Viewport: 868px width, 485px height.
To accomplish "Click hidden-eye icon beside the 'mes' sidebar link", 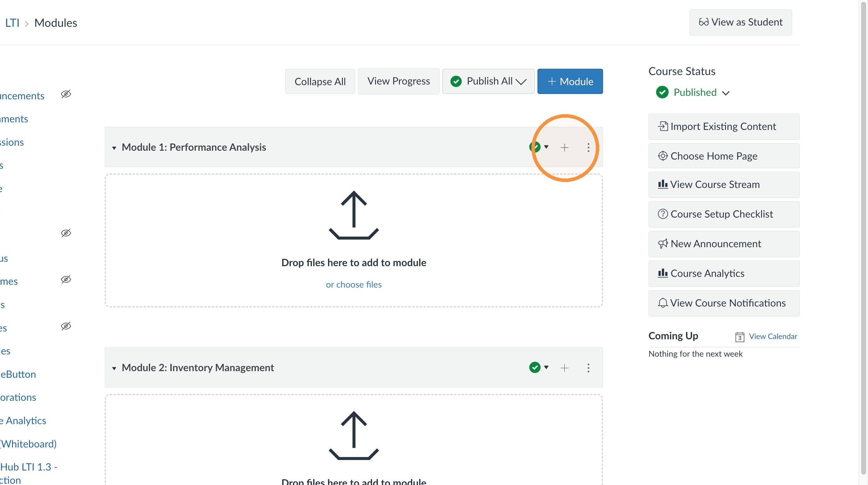I will tap(66, 279).
